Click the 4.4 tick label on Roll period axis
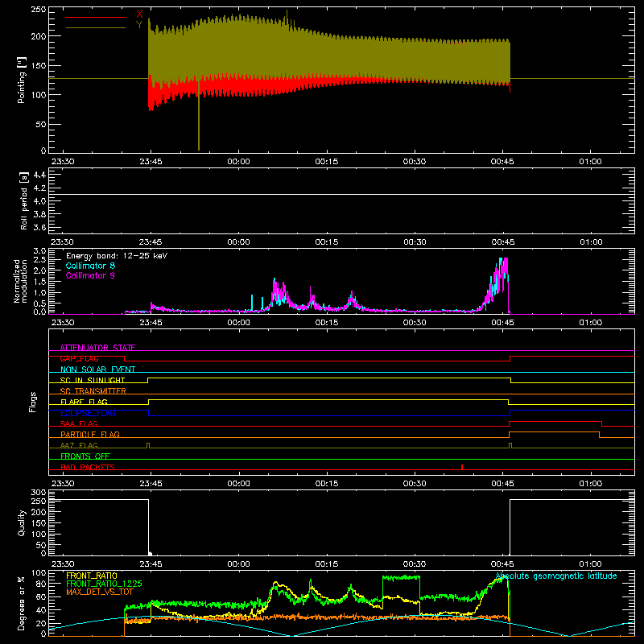Image resolution: width=644 pixels, height=644 pixels. [39, 175]
